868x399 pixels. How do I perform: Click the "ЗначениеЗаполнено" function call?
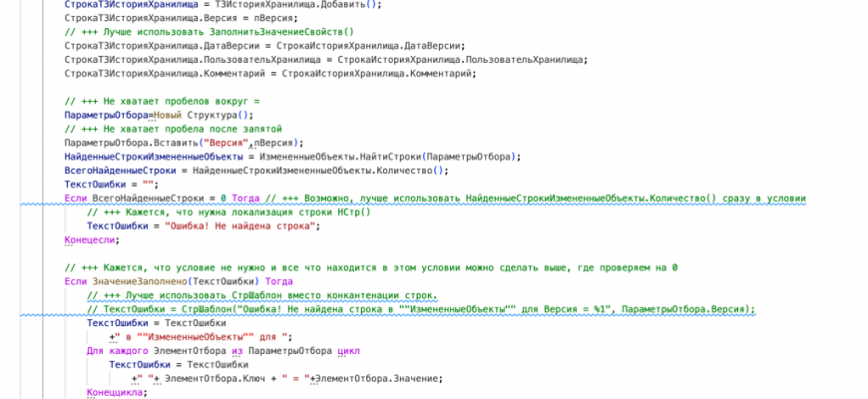point(140,281)
